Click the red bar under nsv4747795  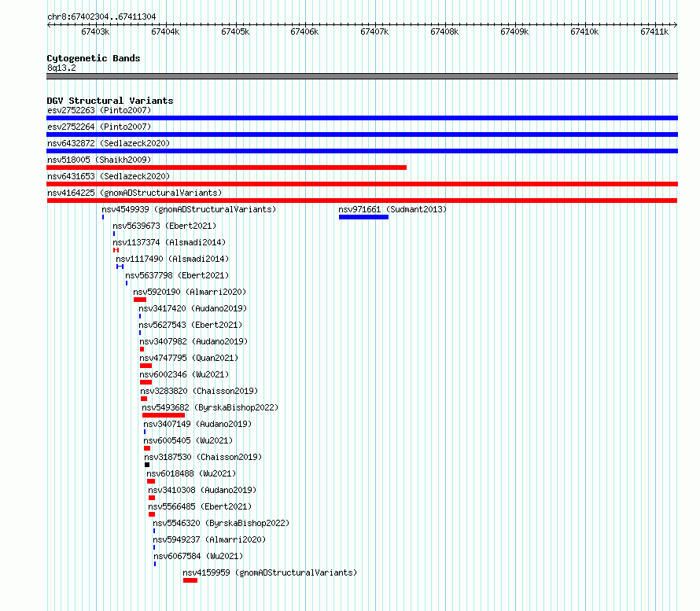[146, 366]
